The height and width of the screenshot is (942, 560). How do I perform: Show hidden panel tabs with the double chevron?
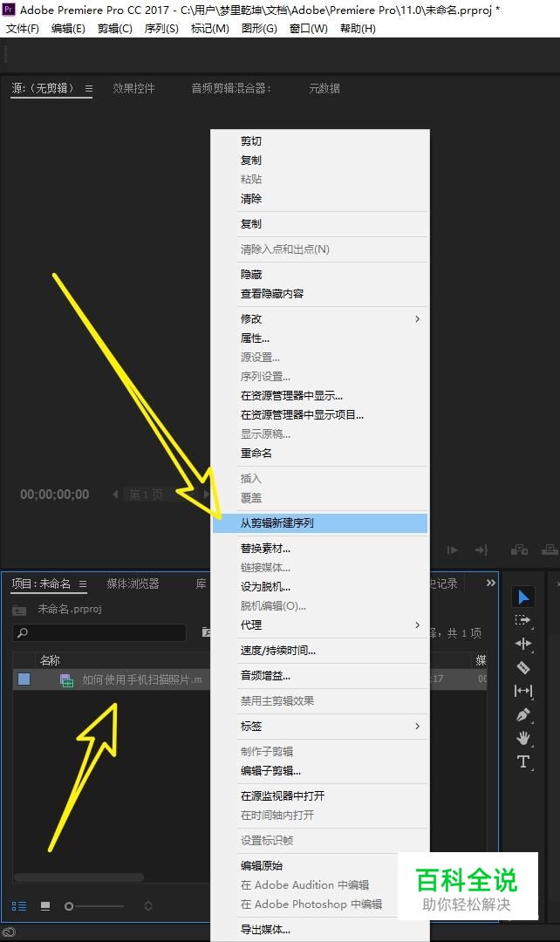coord(491,583)
